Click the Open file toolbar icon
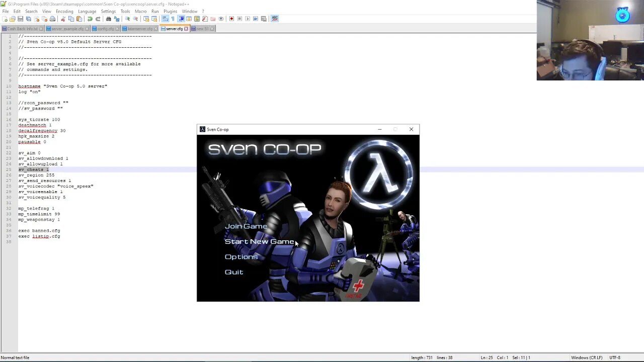 point(12,19)
